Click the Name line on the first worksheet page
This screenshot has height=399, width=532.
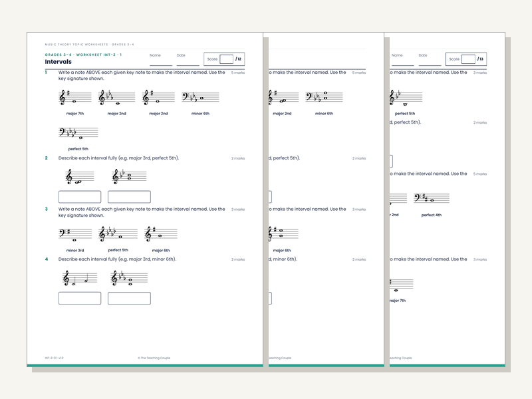pos(161,65)
